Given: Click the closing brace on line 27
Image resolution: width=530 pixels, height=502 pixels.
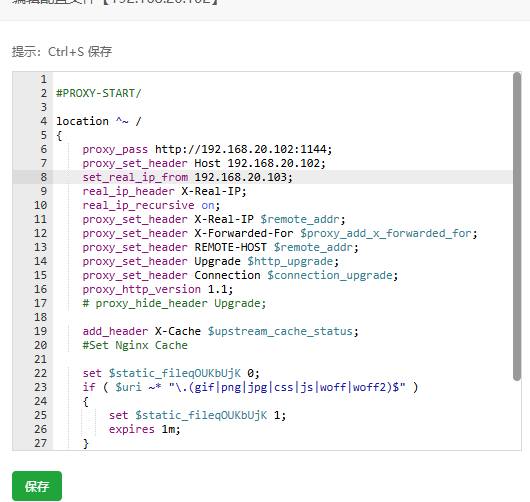Looking at the screenshot, I should point(86,444).
